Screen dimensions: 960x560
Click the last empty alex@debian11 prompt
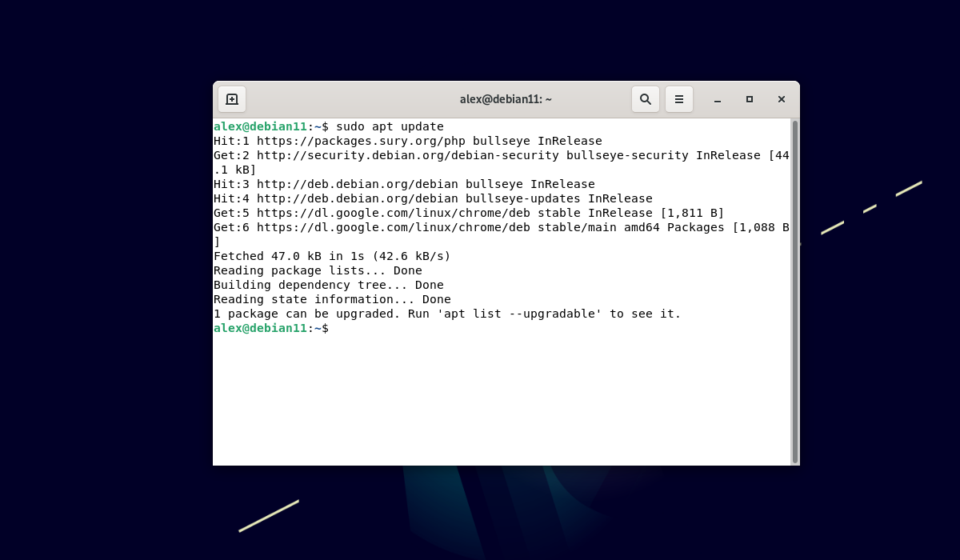(x=271, y=328)
